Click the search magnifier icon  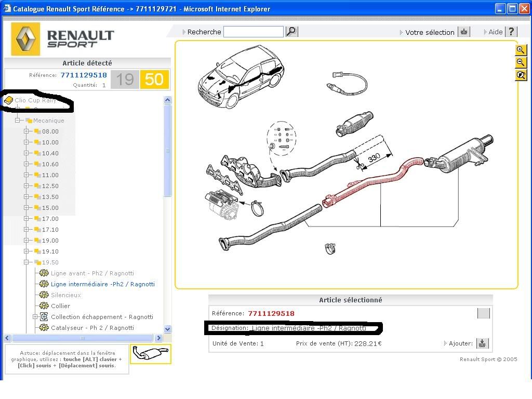[x=291, y=32]
